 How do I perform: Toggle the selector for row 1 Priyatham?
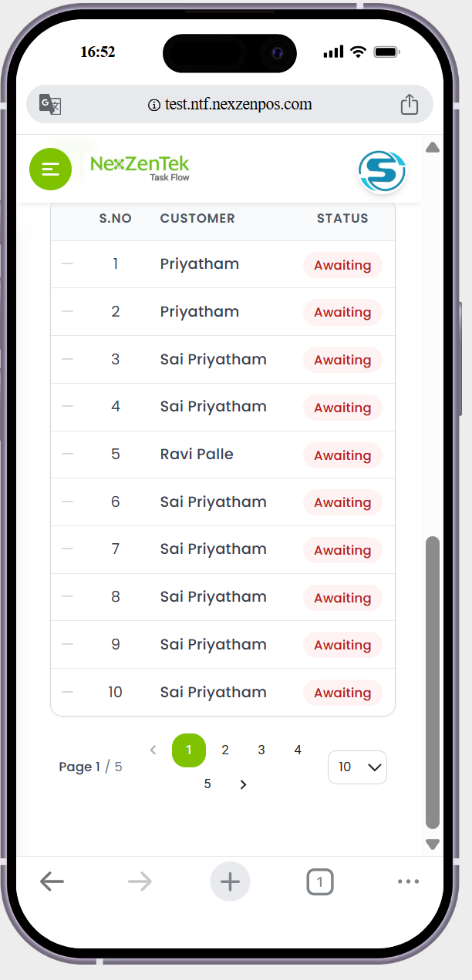tap(67, 263)
